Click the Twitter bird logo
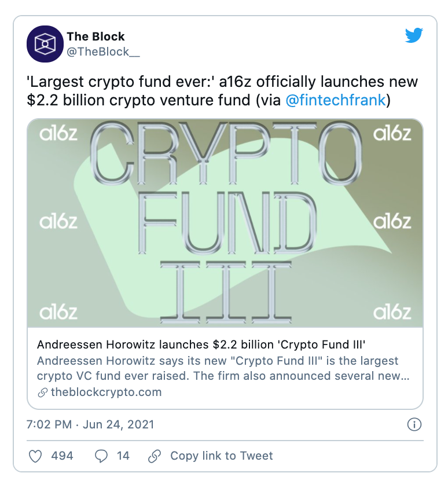This screenshot has height=484, width=448. [x=413, y=35]
